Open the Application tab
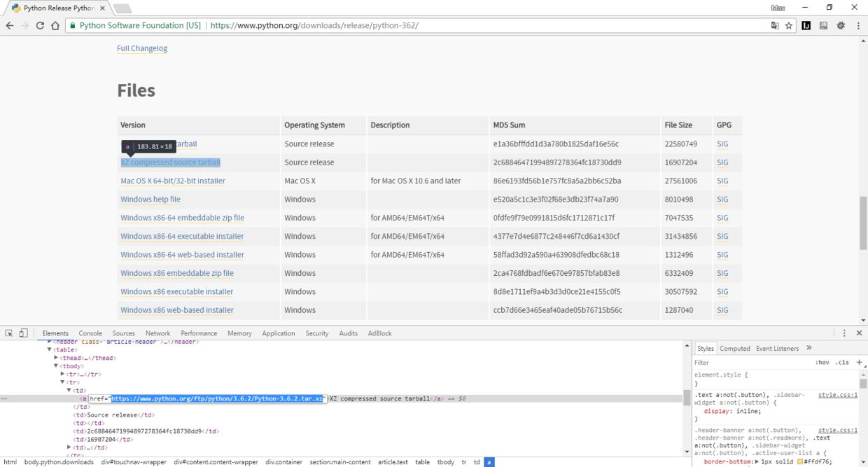The width and height of the screenshot is (868, 467). (279, 333)
